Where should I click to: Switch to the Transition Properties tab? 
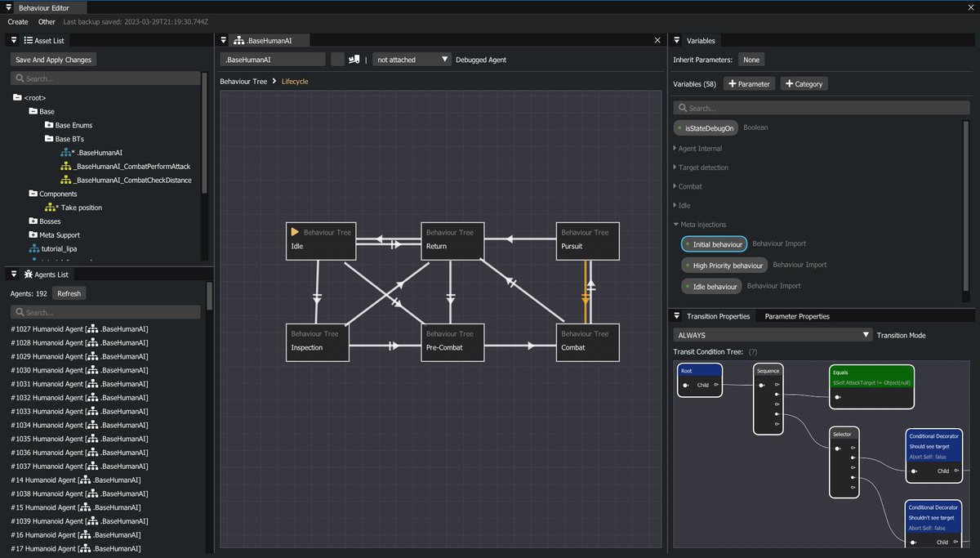point(718,316)
